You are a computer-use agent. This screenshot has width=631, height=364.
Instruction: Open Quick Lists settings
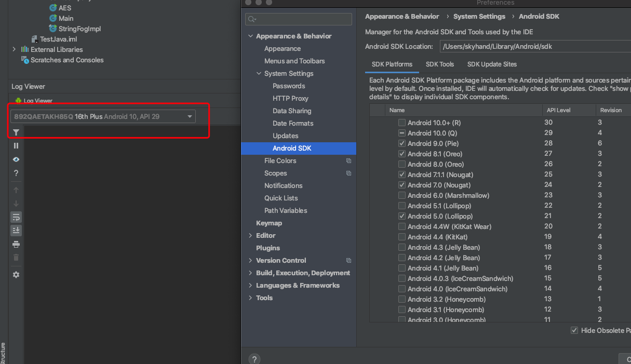click(281, 198)
